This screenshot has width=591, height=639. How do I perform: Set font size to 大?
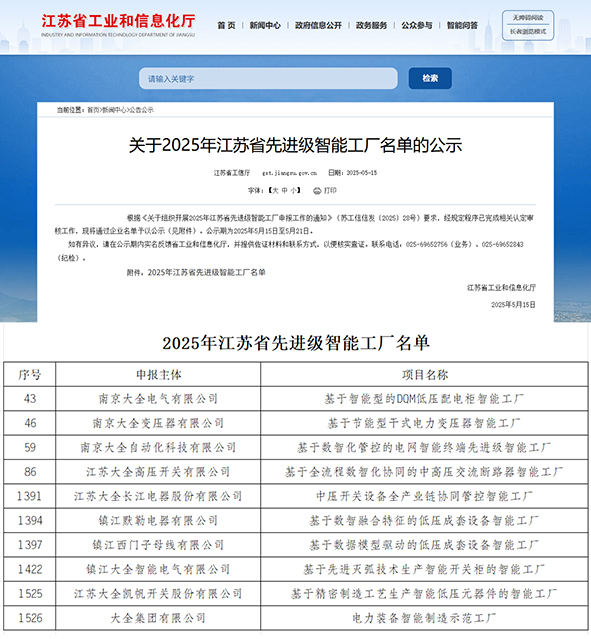click(275, 190)
